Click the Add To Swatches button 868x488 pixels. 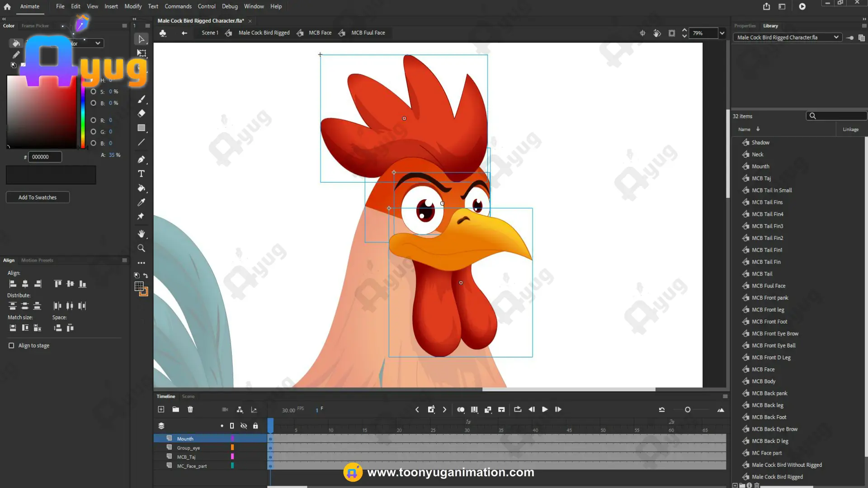38,197
